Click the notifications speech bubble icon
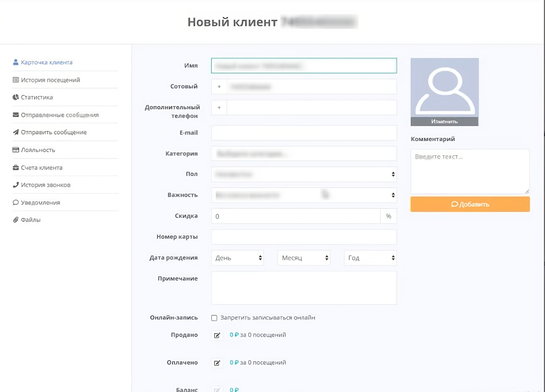 click(x=16, y=202)
